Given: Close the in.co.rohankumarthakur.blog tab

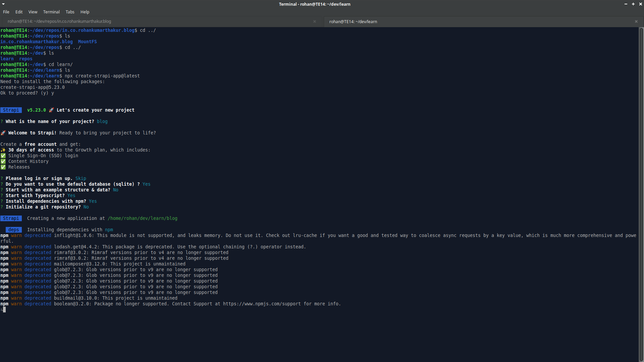Looking at the screenshot, I should [x=315, y=21].
